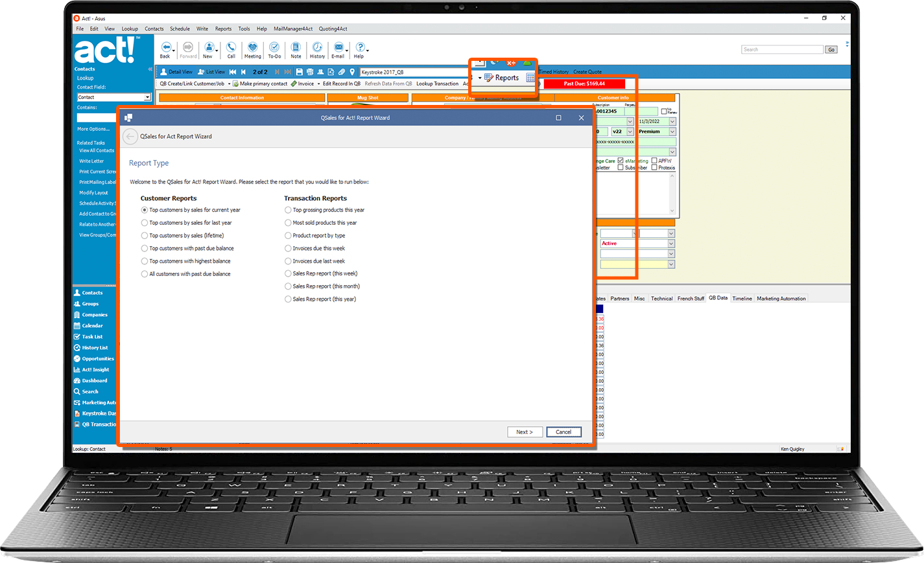Toggle the Protexis checkbox
924x563 pixels.
(x=654, y=168)
